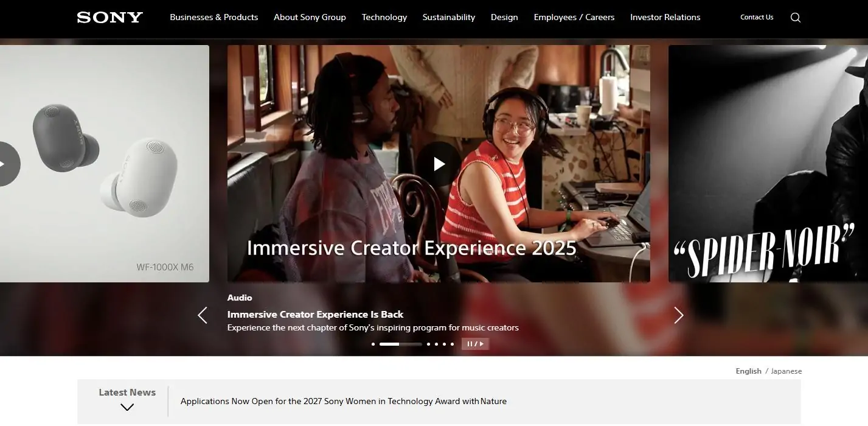Image resolution: width=868 pixels, height=426 pixels.
Task: Open the Sustainability menu
Action: click(449, 17)
